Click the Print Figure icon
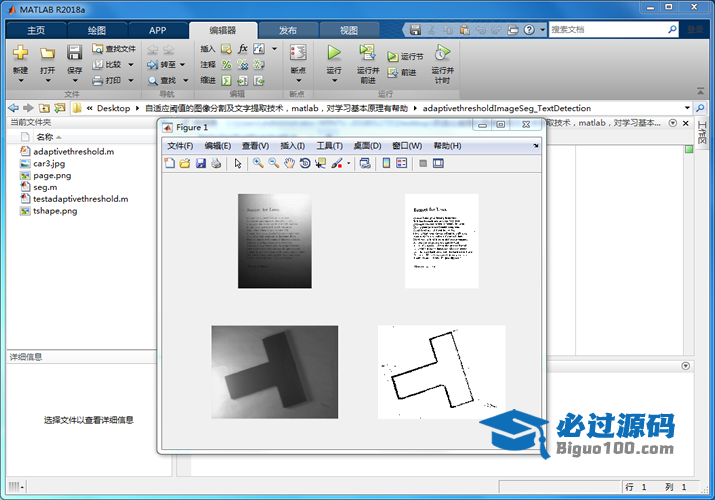This screenshot has height=500, width=715. [216, 163]
